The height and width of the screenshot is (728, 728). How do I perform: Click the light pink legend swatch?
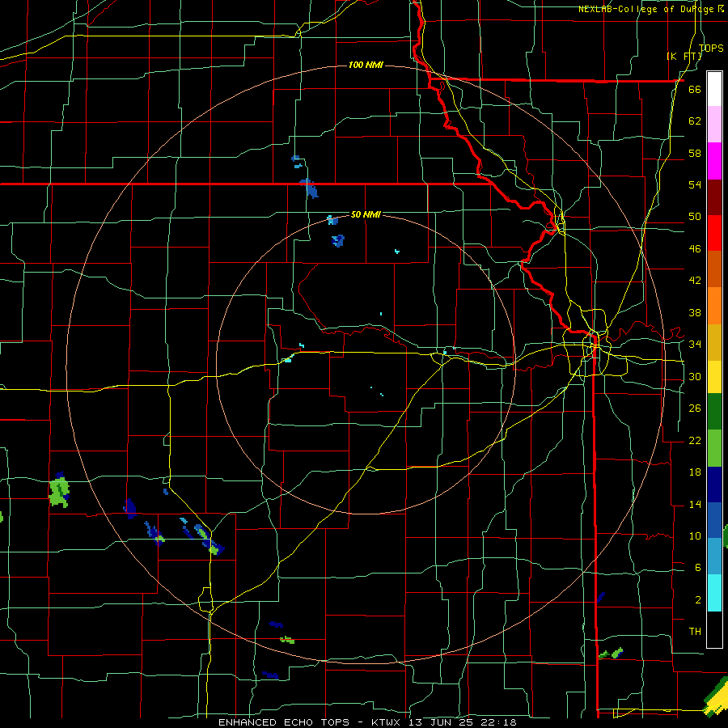click(x=714, y=125)
